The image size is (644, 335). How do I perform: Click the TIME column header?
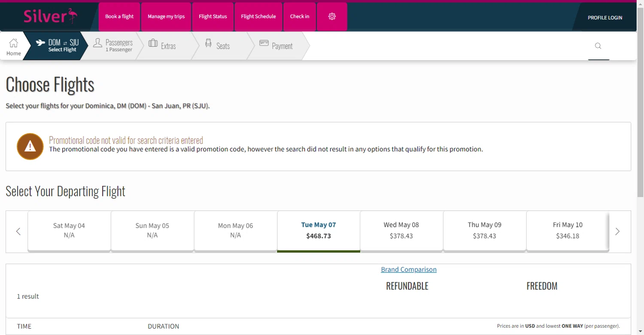click(x=24, y=326)
